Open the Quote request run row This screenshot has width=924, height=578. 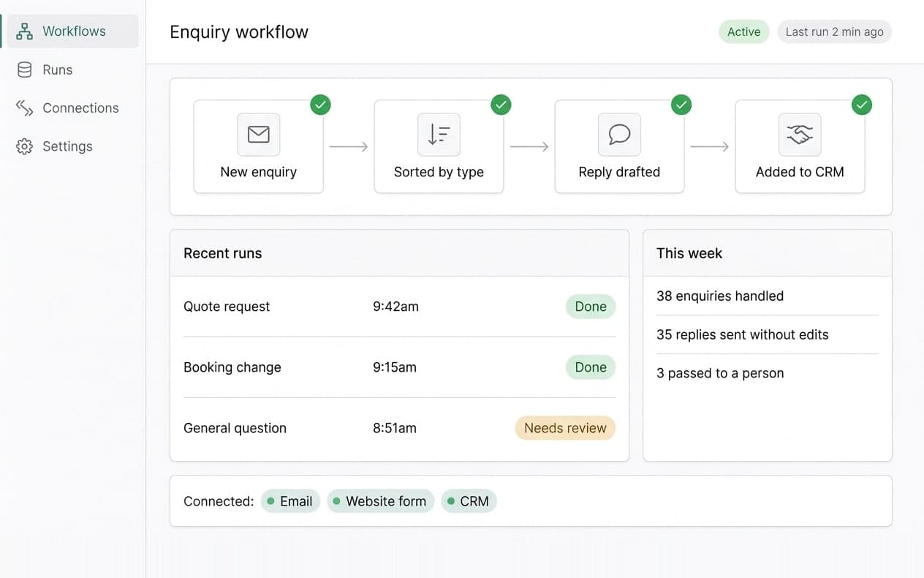399,307
